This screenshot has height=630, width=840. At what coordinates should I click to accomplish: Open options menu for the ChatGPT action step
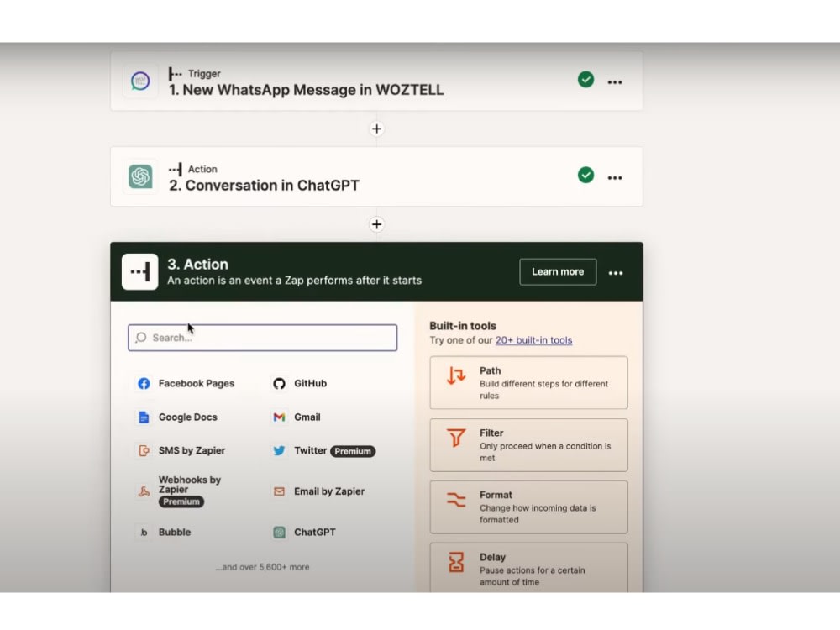pos(615,176)
